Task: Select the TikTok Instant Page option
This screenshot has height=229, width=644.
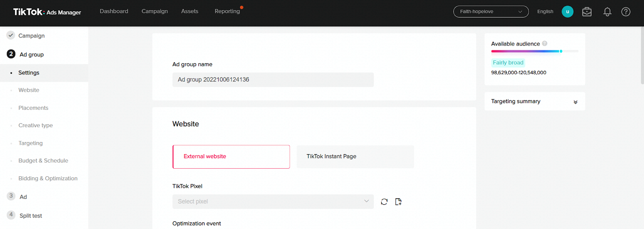Action: [355, 157]
